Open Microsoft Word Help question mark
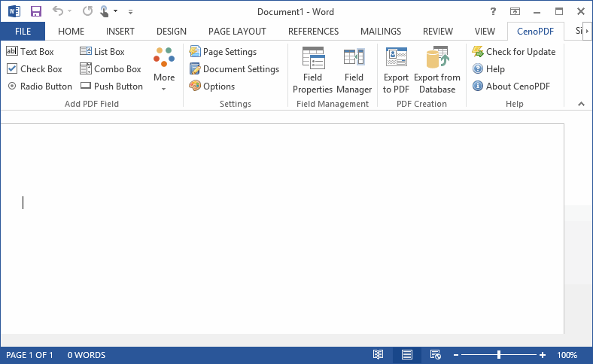Image resolution: width=593 pixels, height=364 pixels. pyautogui.click(x=493, y=12)
